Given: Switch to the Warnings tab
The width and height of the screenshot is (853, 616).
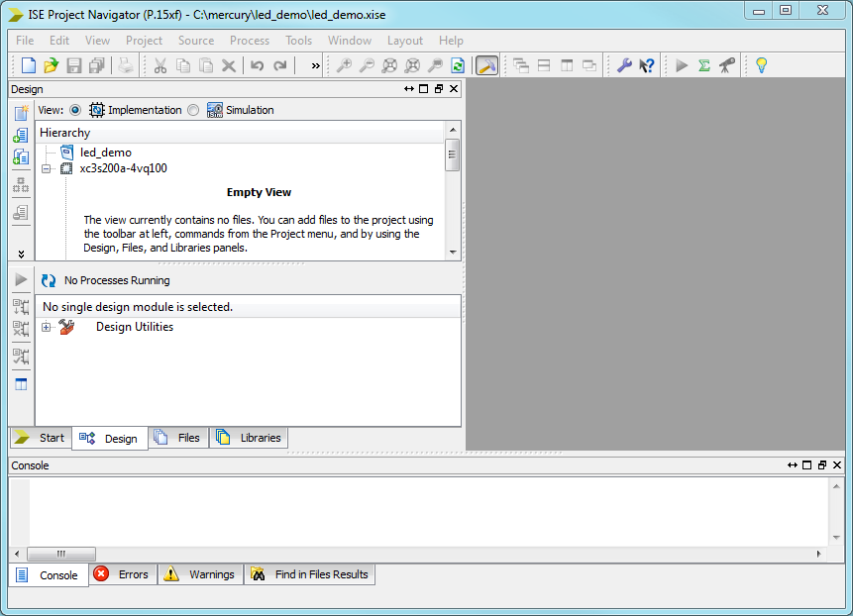Looking at the screenshot, I should pos(200,574).
